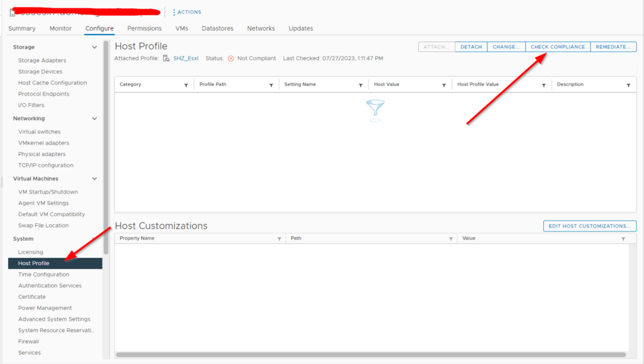Open the Permissions tab
This screenshot has width=644, height=364.
click(x=144, y=28)
